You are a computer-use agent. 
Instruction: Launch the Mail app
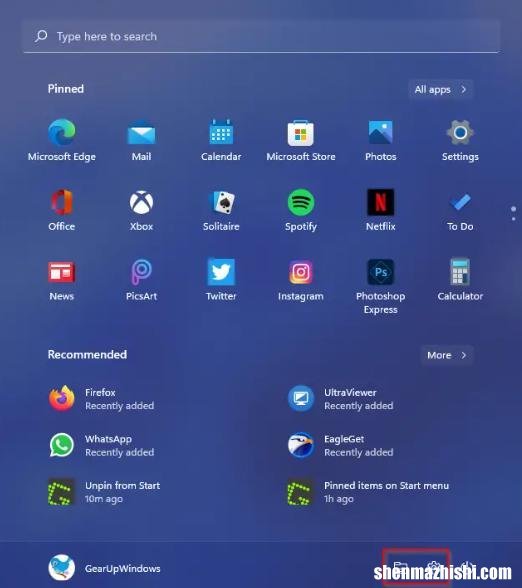point(141,140)
